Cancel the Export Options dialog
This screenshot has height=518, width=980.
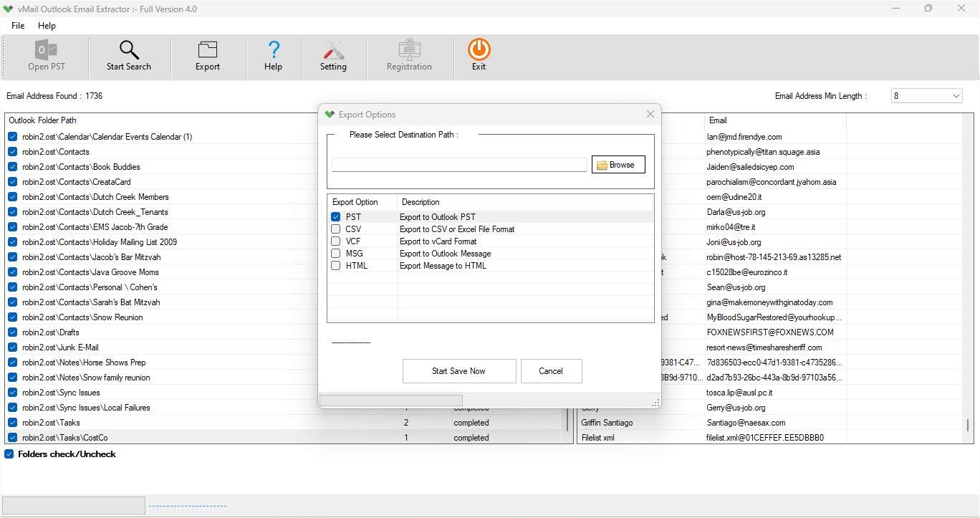point(551,371)
